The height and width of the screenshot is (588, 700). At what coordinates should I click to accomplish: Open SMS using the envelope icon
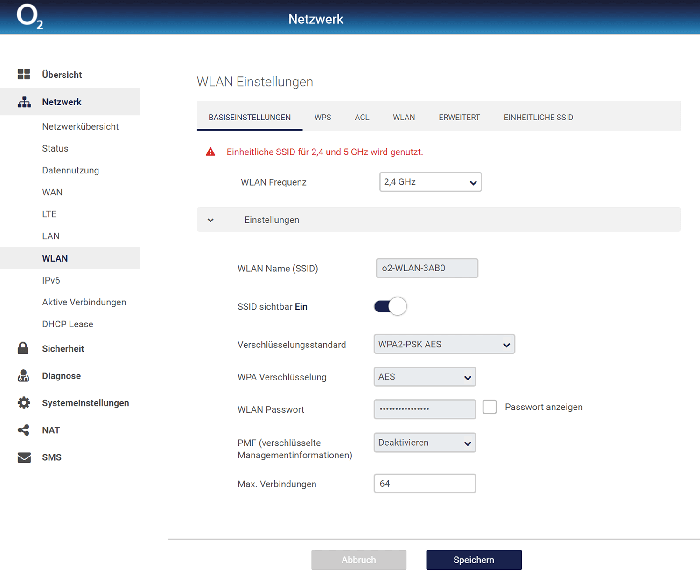click(x=24, y=457)
